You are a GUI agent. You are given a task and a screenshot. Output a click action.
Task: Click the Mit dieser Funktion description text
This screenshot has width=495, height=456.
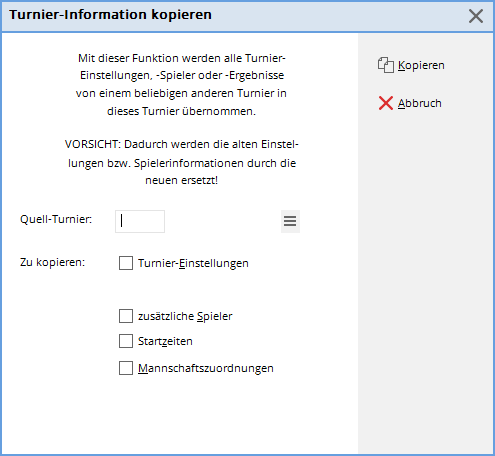[181, 84]
